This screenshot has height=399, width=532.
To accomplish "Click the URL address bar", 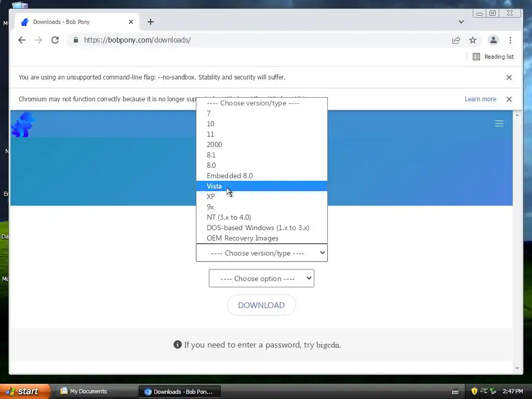I will point(258,40).
